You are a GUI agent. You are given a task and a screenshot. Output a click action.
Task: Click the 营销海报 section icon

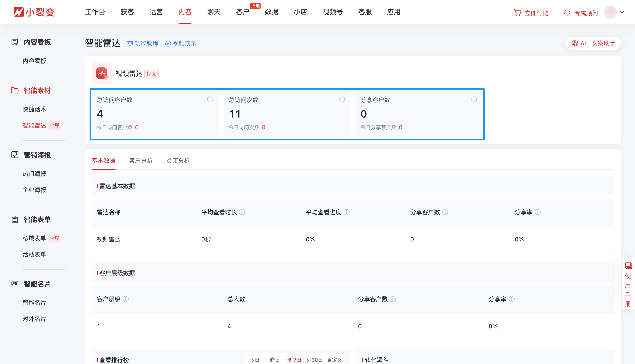tap(15, 155)
